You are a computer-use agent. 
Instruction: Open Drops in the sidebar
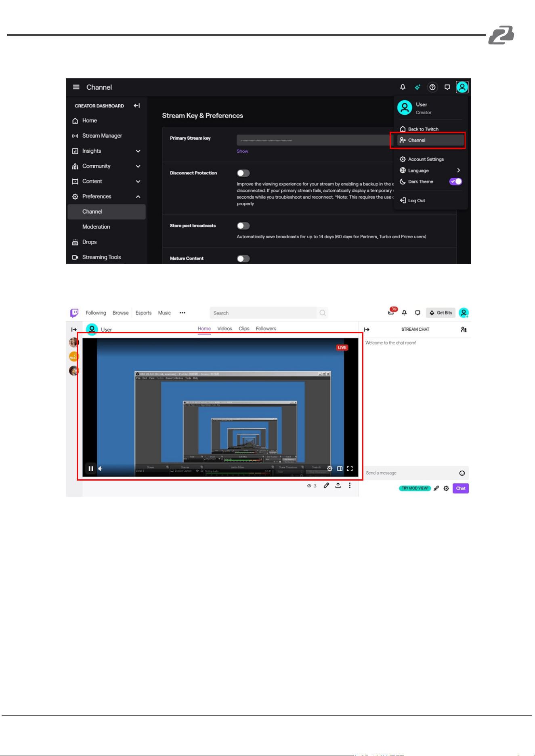coord(89,242)
